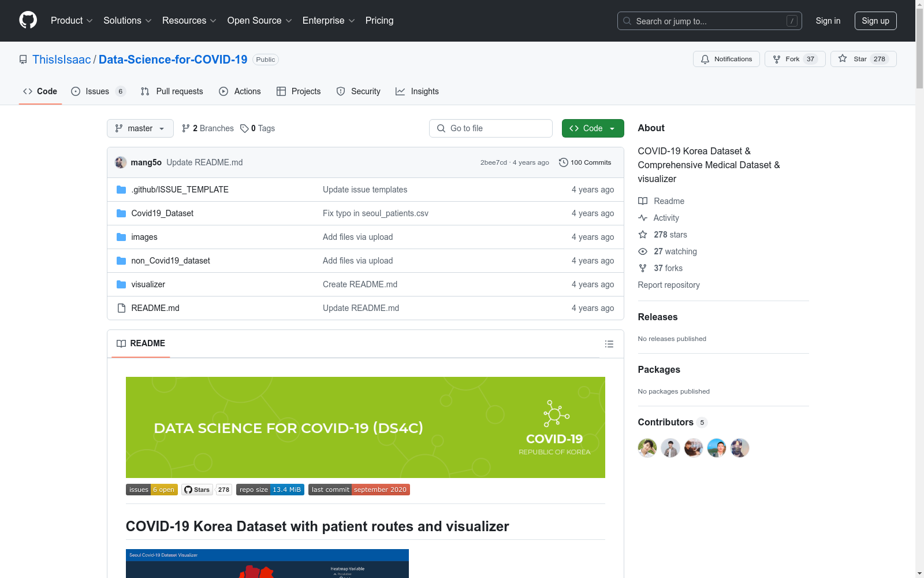Viewport: 924px width, 578px height.
Task: View the 2 Branches list
Action: click(x=207, y=128)
